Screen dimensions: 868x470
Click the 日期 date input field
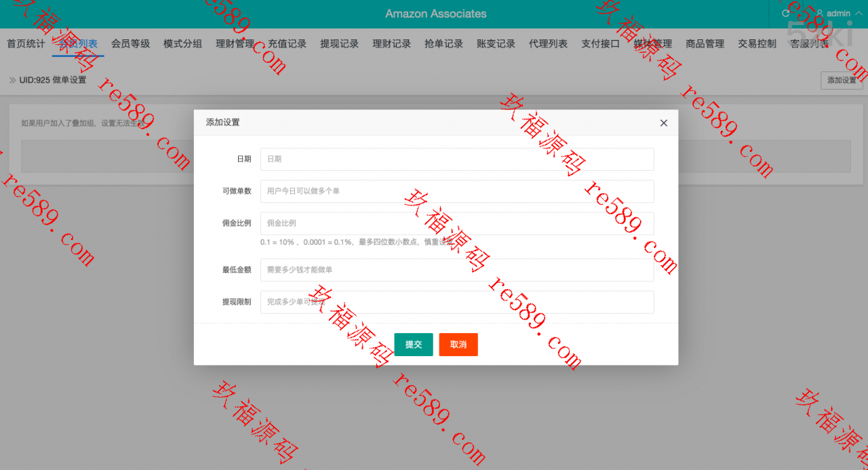456,159
